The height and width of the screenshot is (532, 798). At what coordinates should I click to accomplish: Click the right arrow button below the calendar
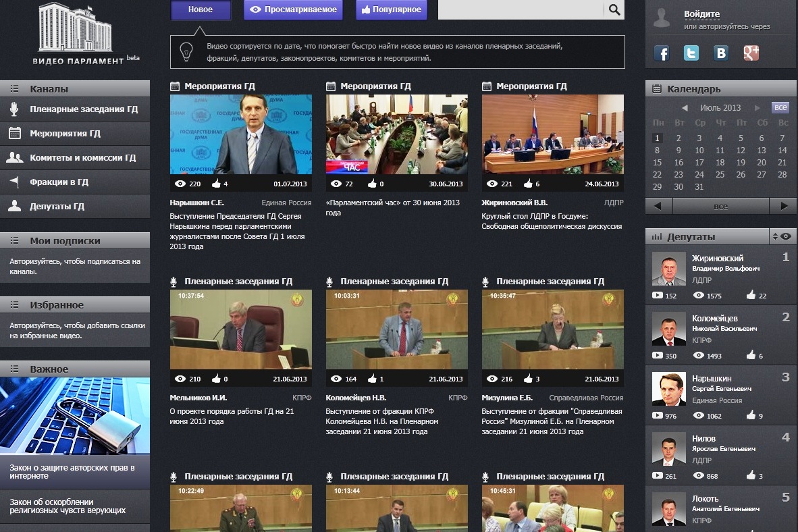tap(783, 206)
